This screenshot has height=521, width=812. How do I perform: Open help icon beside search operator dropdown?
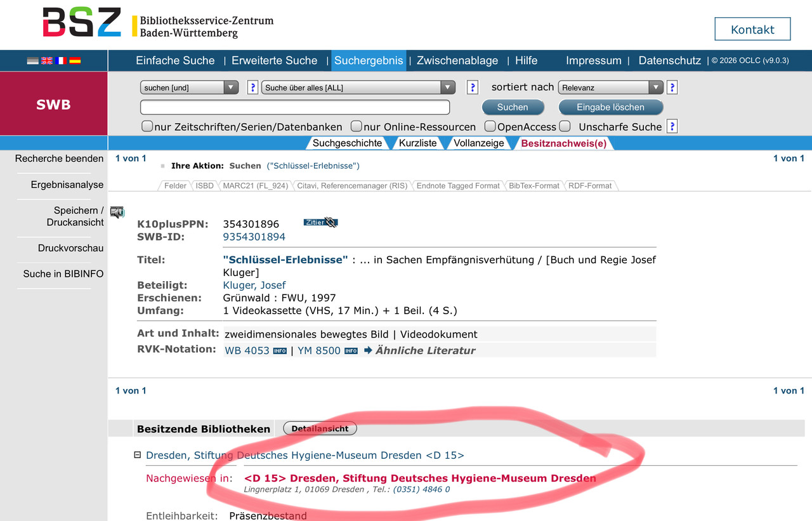tap(252, 88)
